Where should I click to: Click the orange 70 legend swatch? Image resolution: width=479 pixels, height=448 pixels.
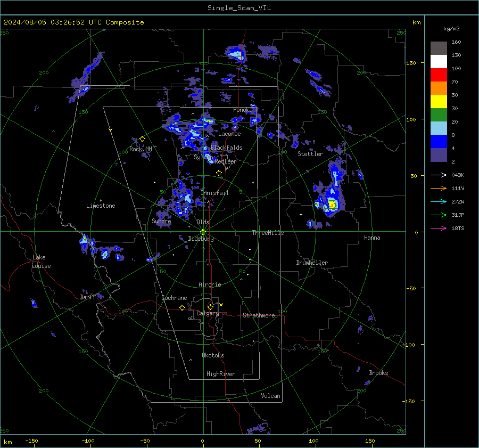pyautogui.click(x=439, y=88)
